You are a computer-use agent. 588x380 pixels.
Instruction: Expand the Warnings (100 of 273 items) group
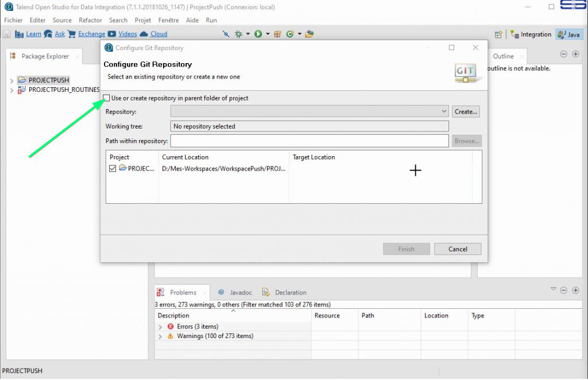(x=160, y=336)
